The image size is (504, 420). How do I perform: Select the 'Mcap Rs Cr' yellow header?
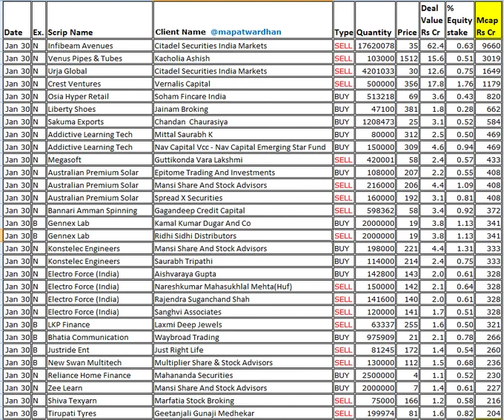[488, 20]
